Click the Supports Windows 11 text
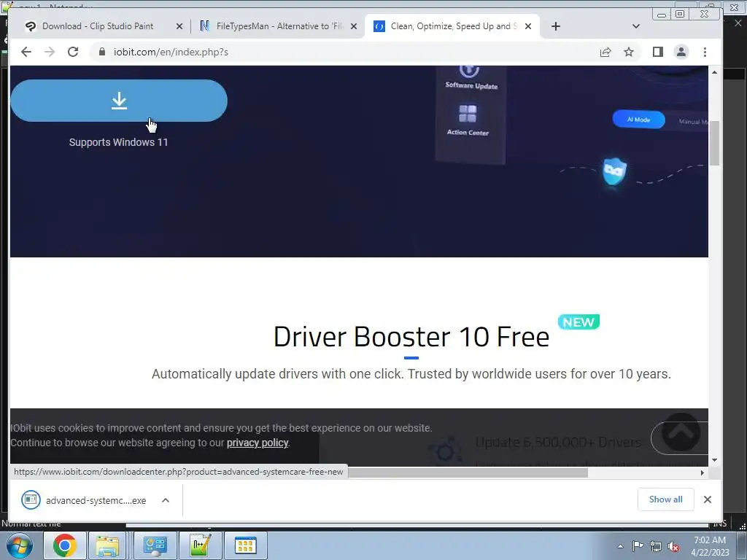Screen dimensions: 747x560 point(119,142)
